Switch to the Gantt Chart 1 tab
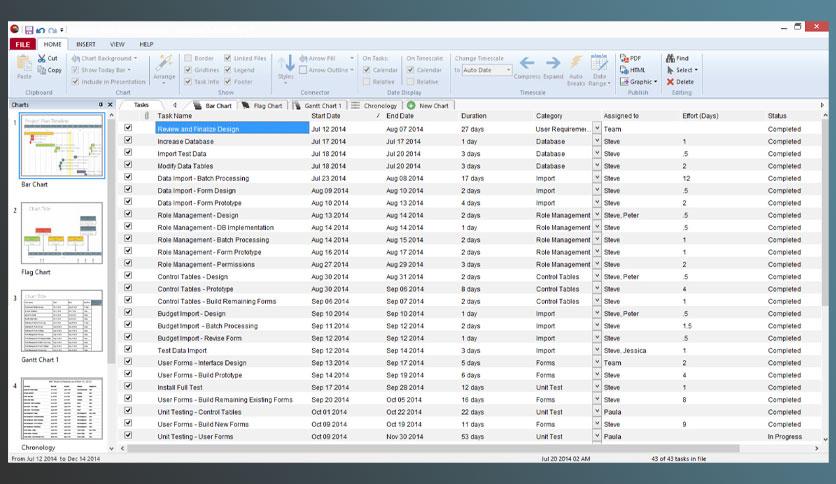This screenshot has width=836, height=484. (318, 106)
